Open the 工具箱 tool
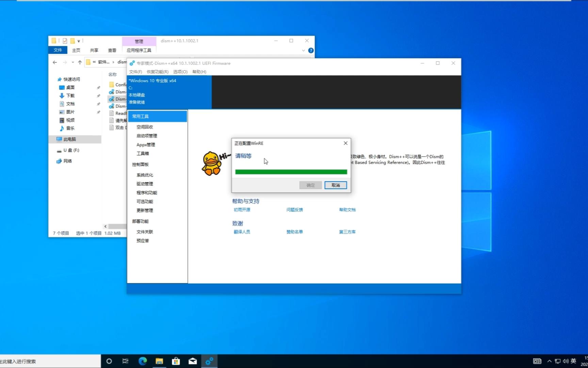This screenshot has height=368, width=588. tap(142, 153)
